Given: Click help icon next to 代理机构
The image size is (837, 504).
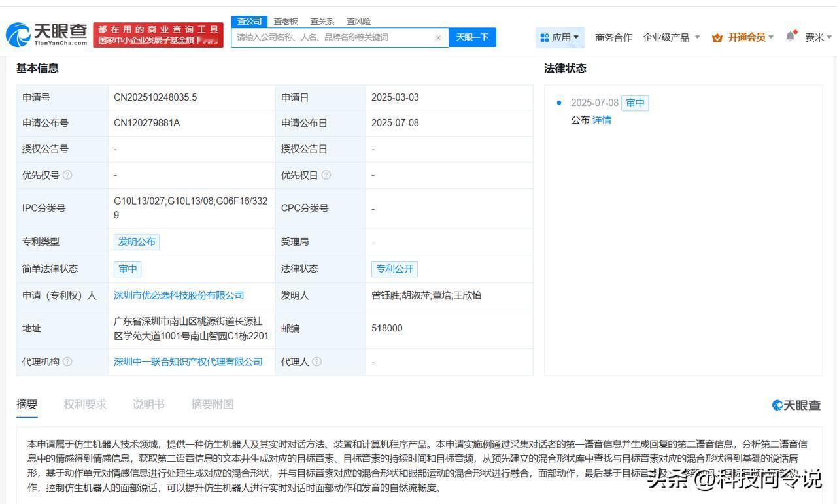Looking at the screenshot, I should (67, 361).
